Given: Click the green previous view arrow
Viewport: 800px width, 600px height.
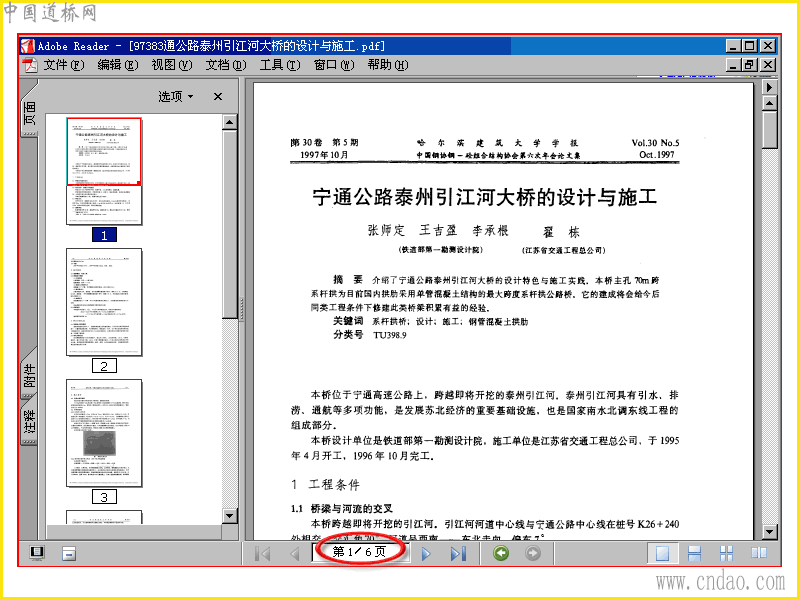Looking at the screenshot, I should coord(501,553).
